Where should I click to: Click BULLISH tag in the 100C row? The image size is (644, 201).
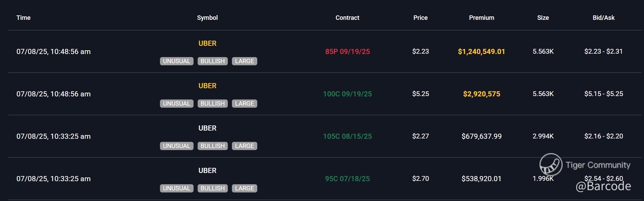click(212, 104)
